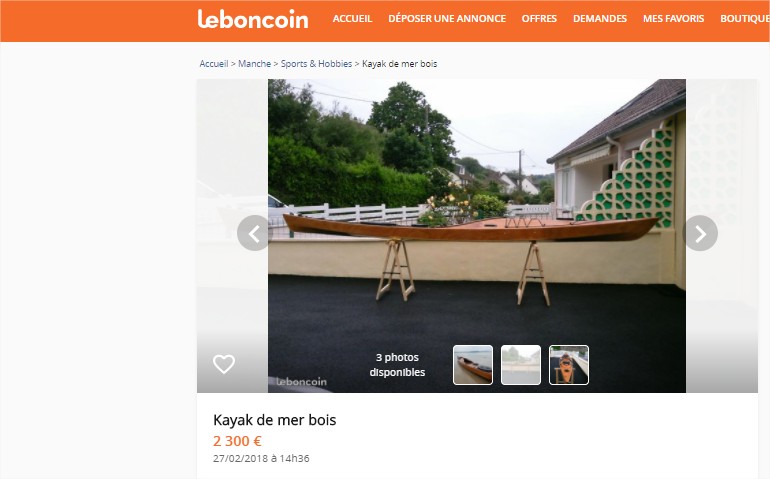Image resolution: width=770 pixels, height=479 pixels.
Task: Open DÉPOSER UNE ANNONCE menu item
Action: [x=447, y=19]
